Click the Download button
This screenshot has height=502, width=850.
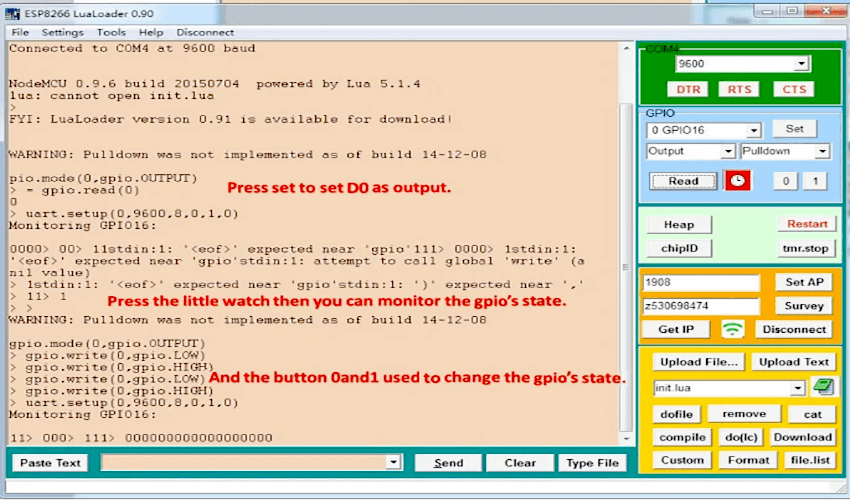pos(802,437)
